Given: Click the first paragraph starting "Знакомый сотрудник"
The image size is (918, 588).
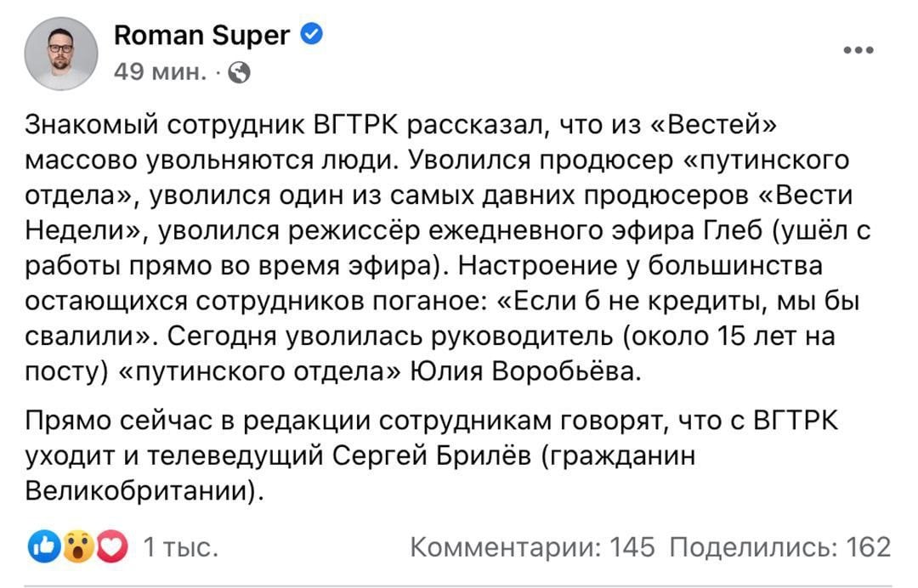Looking at the screenshot, I should (425, 247).
